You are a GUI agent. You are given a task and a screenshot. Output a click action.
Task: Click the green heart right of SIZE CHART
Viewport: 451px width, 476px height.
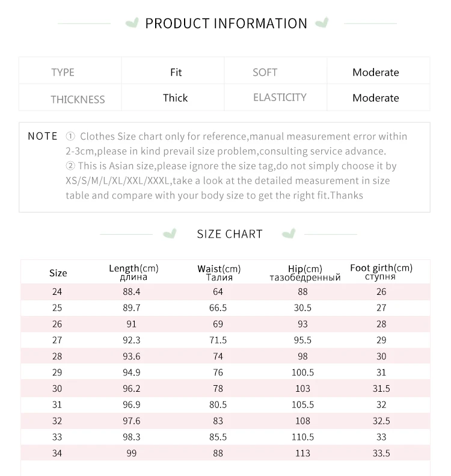pyautogui.click(x=289, y=233)
